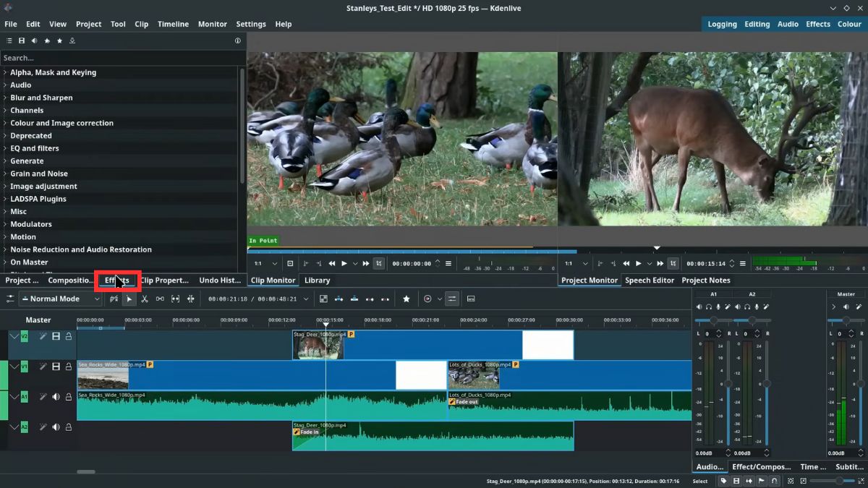Open track effects wand for V2 track
The image size is (868, 488).
coord(43,336)
